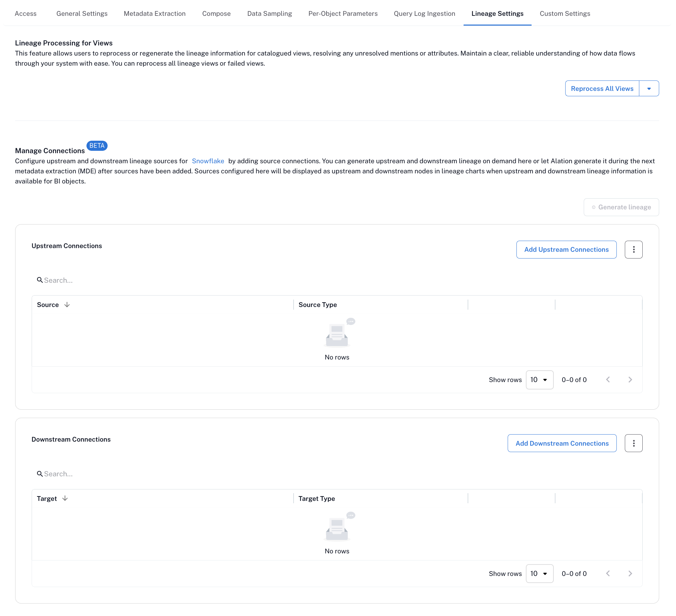Switch to the Metadata Extraction tab
676x616 pixels.
tap(155, 13)
